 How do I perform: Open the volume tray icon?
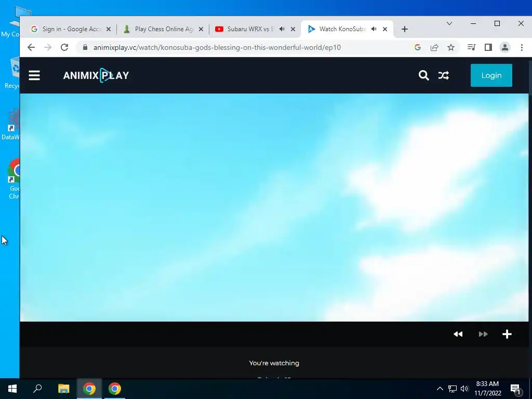pyautogui.click(x=464, y=389)
